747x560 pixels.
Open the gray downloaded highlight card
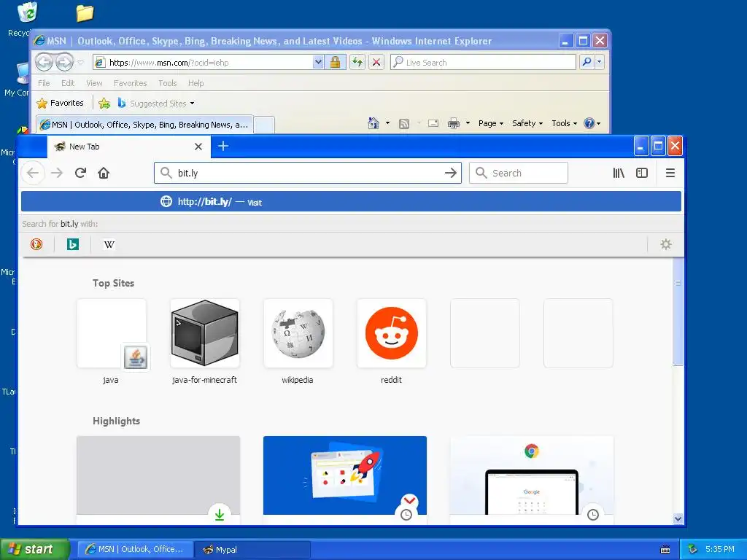(158, 480)
